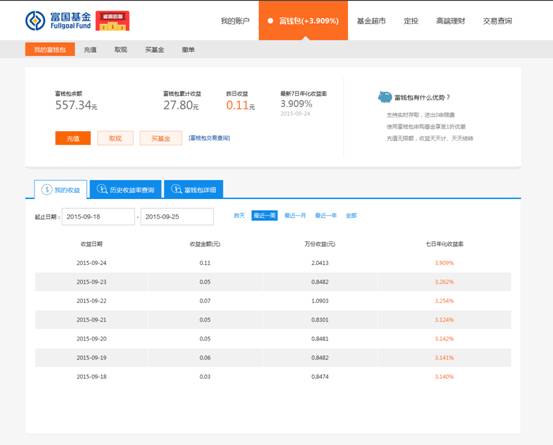Open the start date field 2015-09-18
Screen dimensions: 553x445
[98, 217]
